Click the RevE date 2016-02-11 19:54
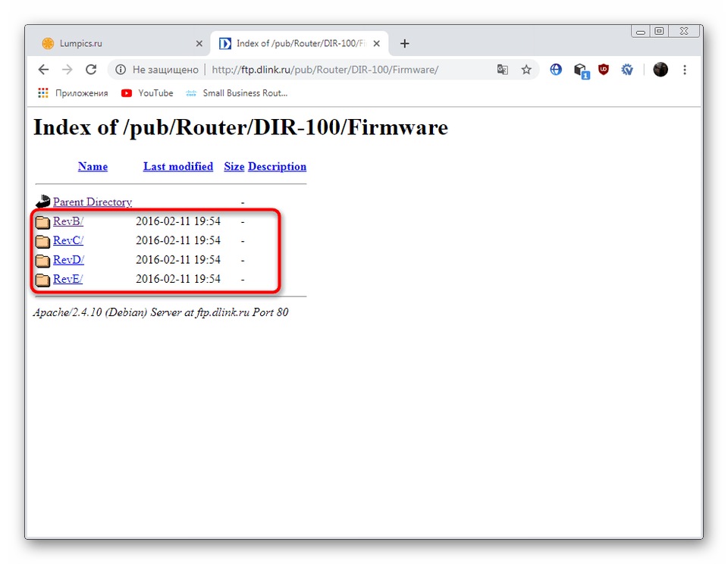 (x=177, y=279)
